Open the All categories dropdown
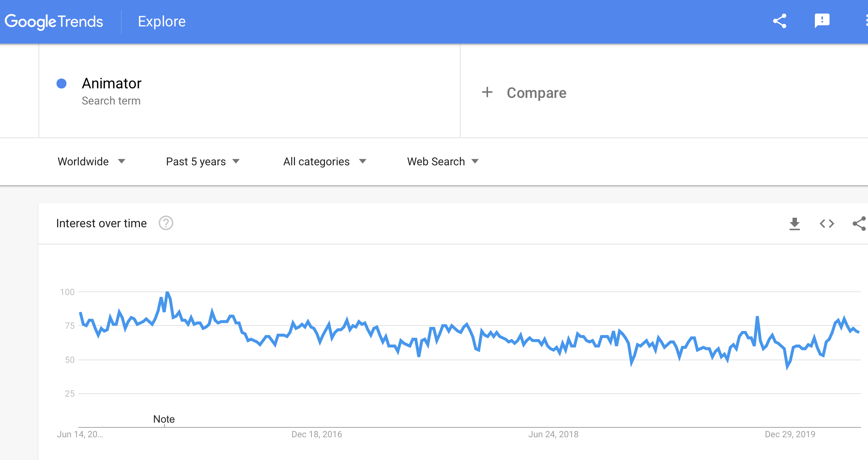The height and width of the screenshot is (460, 868). [x=325, y=162]
